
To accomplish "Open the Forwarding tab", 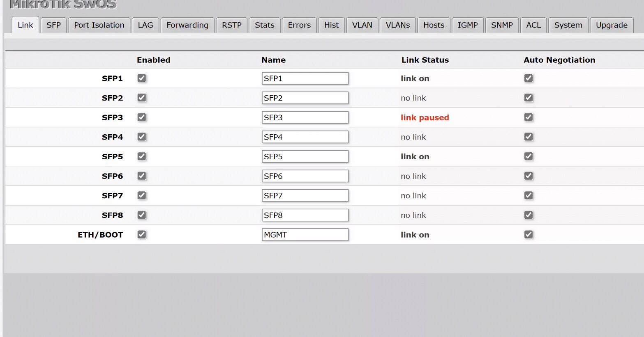I will click(187, 25).
